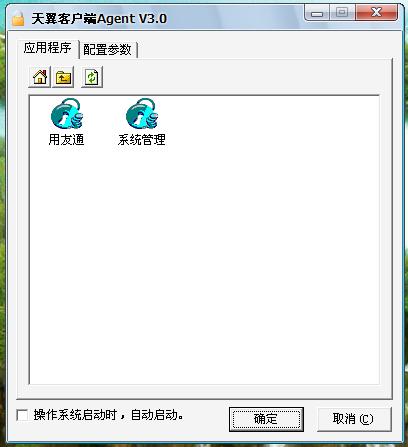Close the 天翼客户端Agent V3.0 window
The image size is (408, 447).
pos(377,13)
